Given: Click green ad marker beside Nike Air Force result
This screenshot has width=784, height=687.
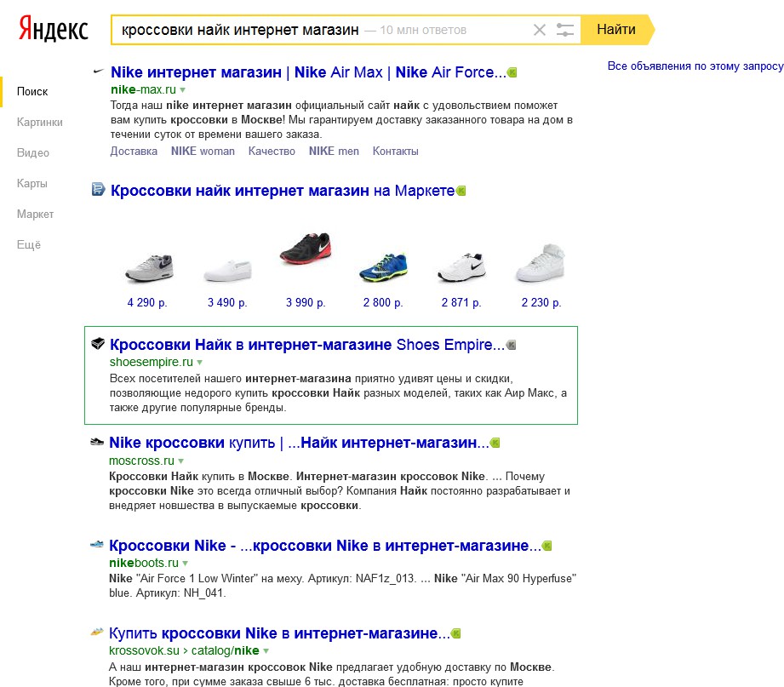Looking at the screenshot, I should point(512,72).
